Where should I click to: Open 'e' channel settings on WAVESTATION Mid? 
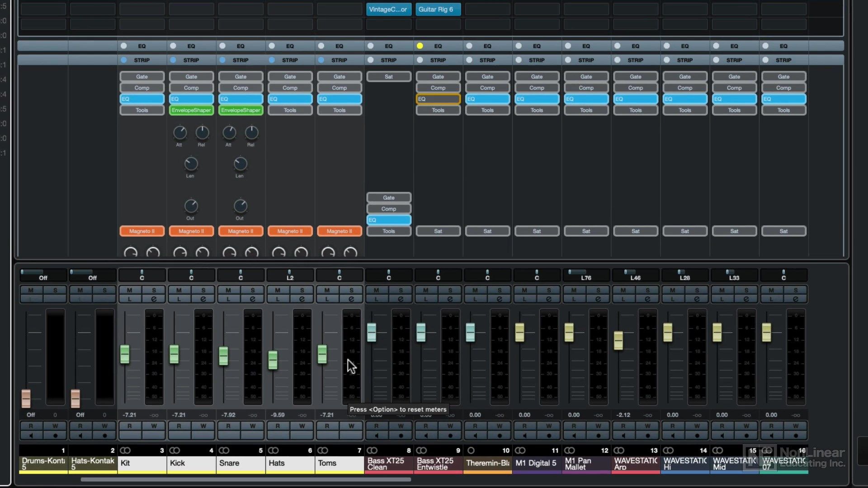point(746,299)
